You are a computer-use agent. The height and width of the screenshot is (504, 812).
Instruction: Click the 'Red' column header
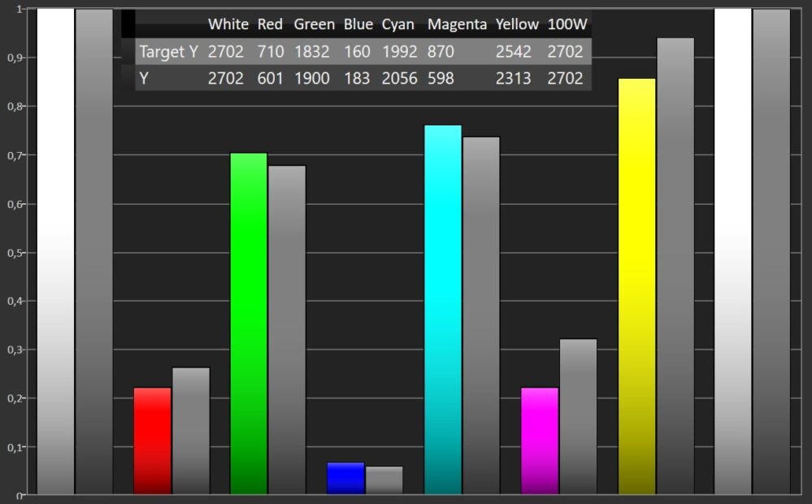coord(270,24)
